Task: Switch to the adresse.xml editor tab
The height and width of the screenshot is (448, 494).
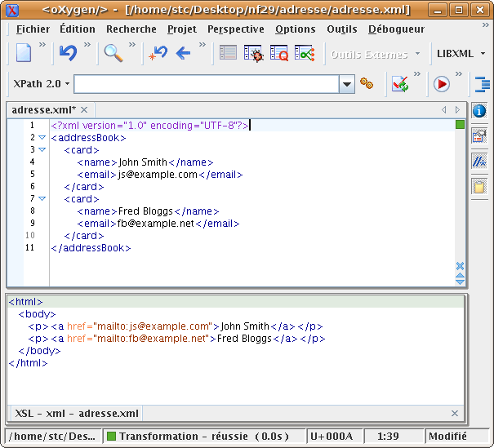Action: click(x=42, y=109)
